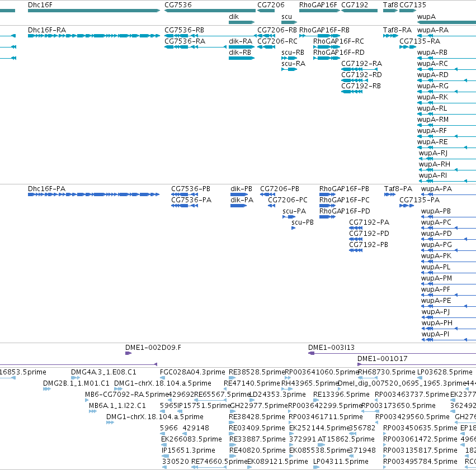Select the scu-RA transcript

[289, 69]
